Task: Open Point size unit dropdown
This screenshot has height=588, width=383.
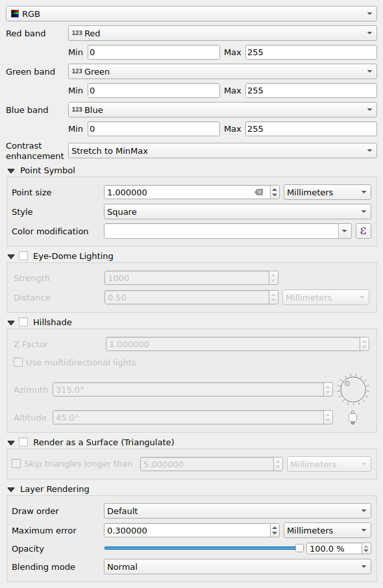Action: click(327, 192)
